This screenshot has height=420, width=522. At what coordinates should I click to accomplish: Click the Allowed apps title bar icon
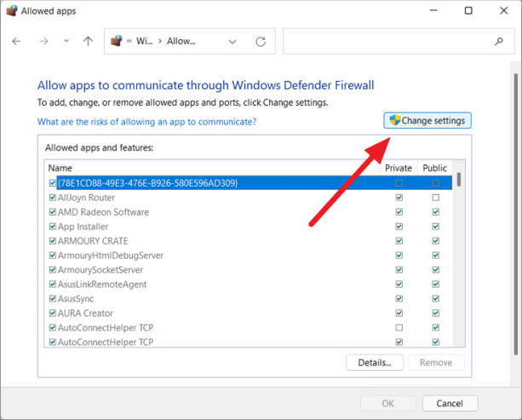(x=11, y=11)
